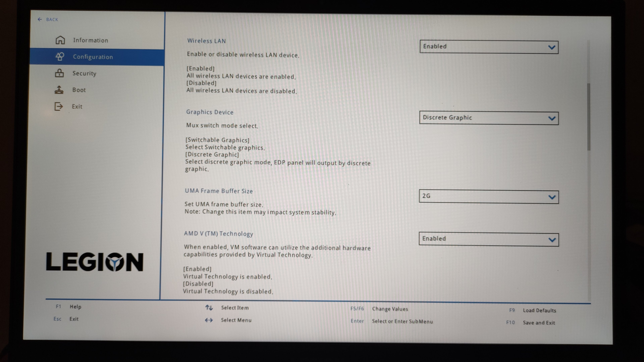This screenshot has width=644, height=362.
Task: Click the Information home icon
Action: pos(60,40)
